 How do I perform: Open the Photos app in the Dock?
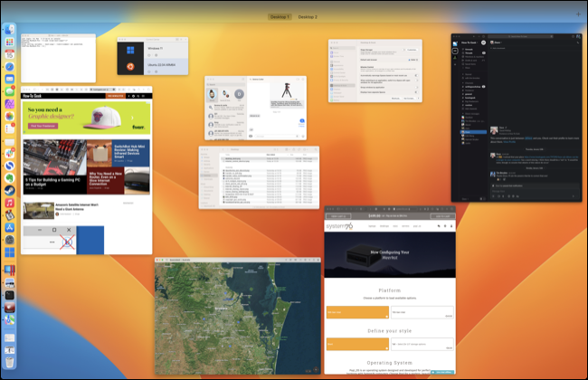(9, 117)
